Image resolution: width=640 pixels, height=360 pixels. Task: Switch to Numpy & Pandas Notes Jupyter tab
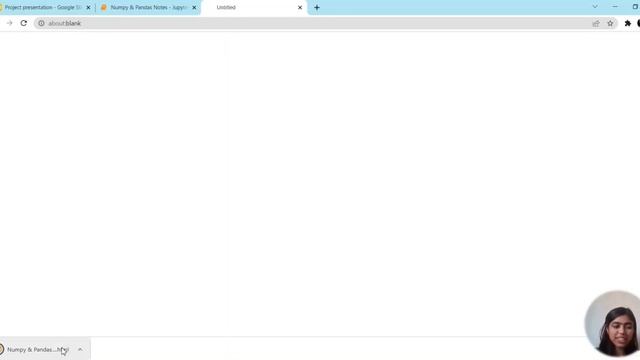(x=148, y=7)
